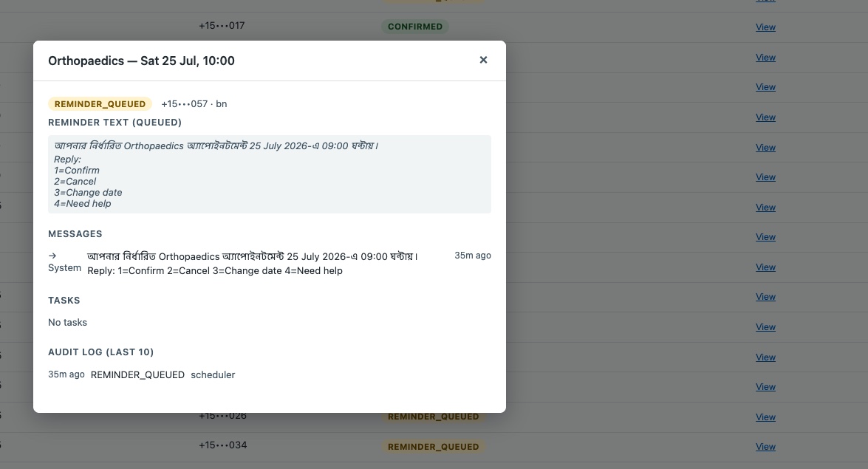Click the System sender label in Messages
The image size is (868, 469).
tap(64, 268)
